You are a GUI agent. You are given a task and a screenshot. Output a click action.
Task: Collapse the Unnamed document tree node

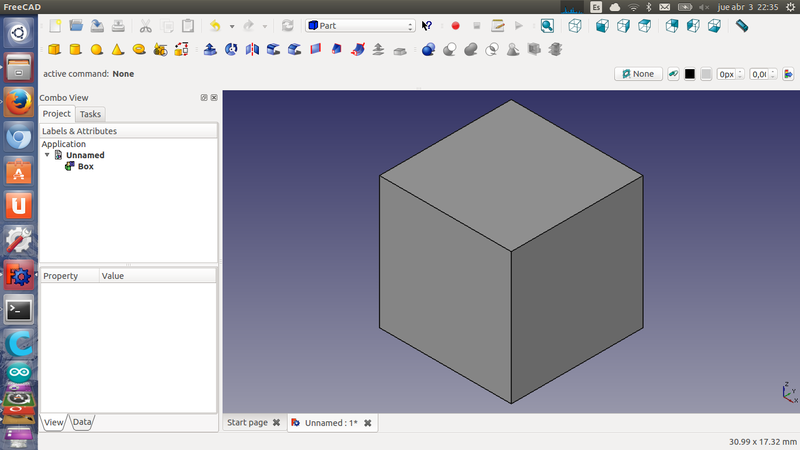click(47, 155)
